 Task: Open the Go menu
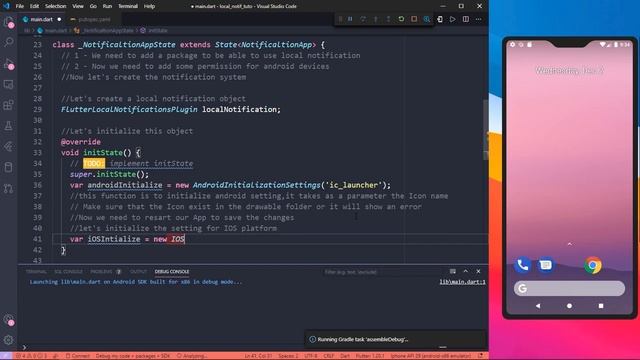tap(93, 6)
